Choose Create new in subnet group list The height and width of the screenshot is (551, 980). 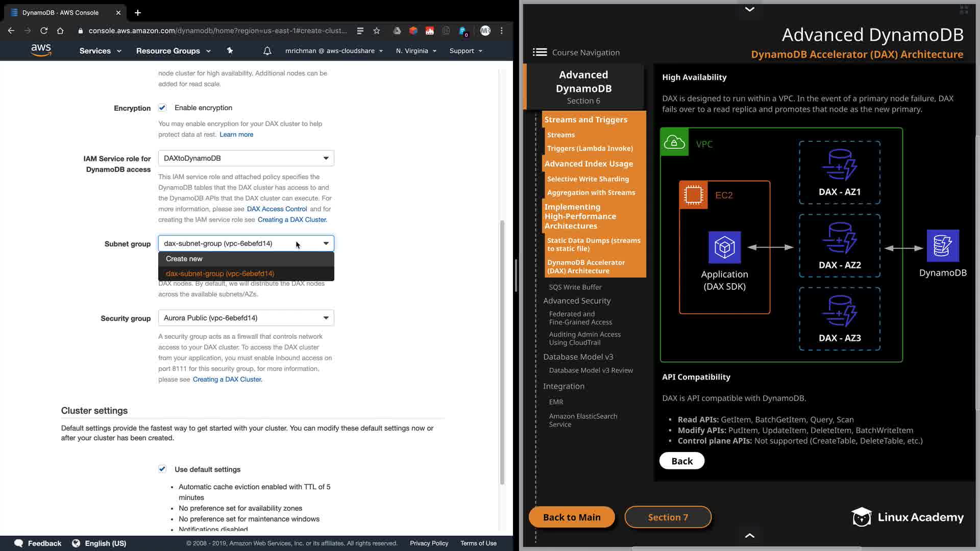(x=184, y=259)
